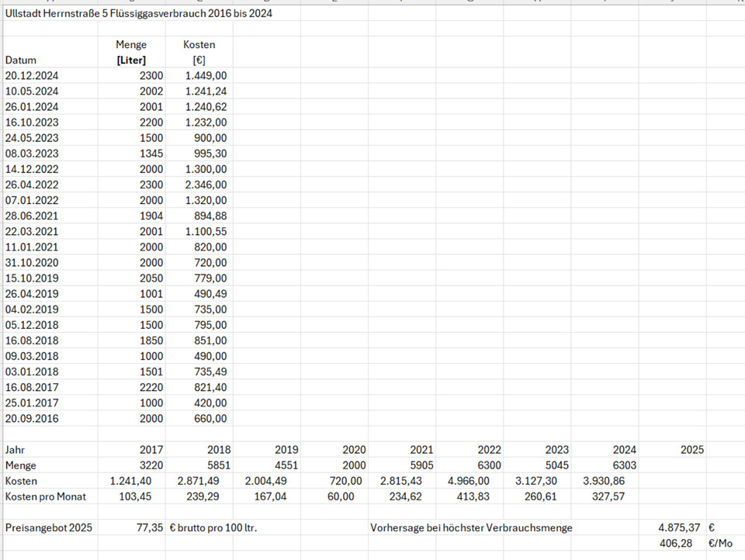
Task: Click the cost cell showing 2.346,00
Action: tap(206, 185)
